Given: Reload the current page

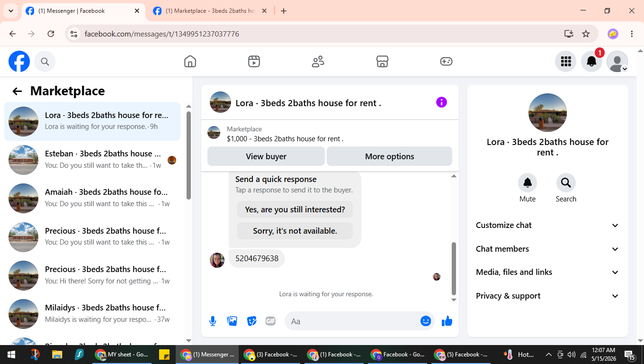Looking at the screenshot, I should [x=51, y=34].
